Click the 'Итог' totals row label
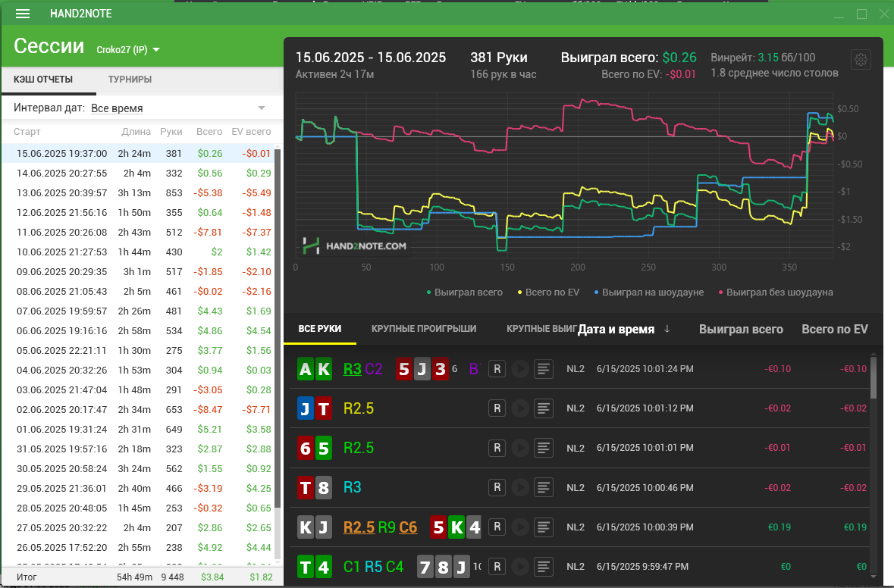Viewport: 894px width, 588px height. (x=27, y=577)
